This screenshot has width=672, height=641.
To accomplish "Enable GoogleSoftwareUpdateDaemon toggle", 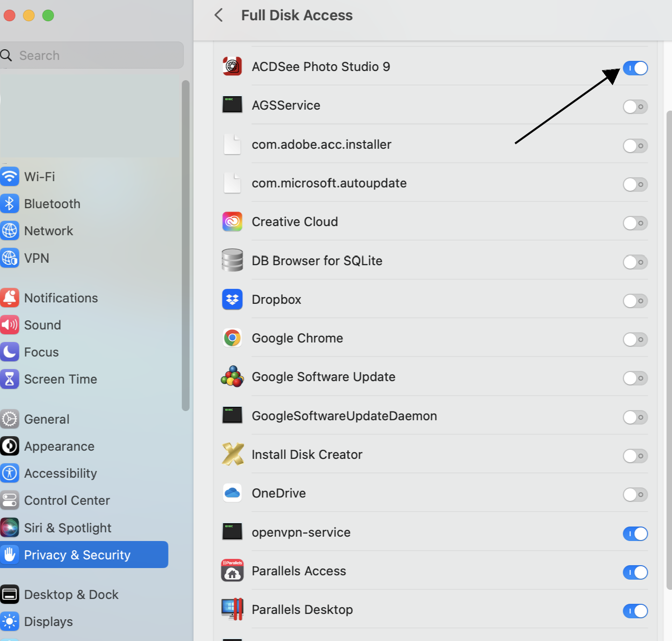I will tap(635, 417).
